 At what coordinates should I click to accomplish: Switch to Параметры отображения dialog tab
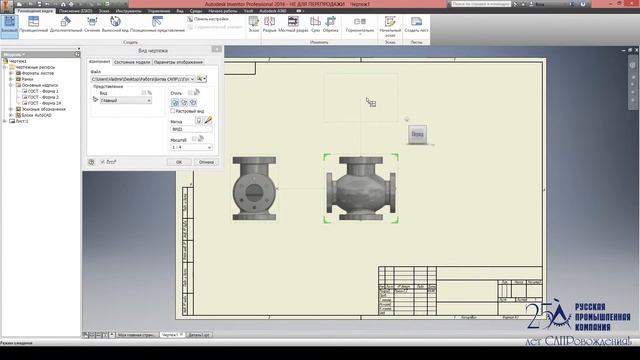[178, 62]
